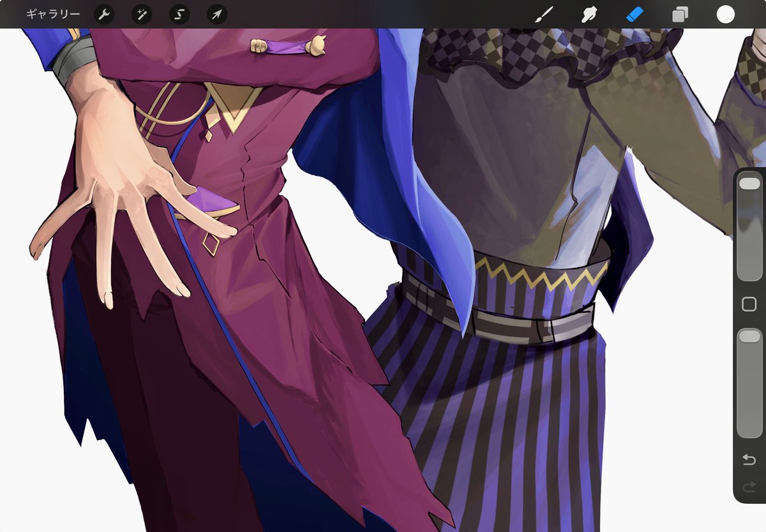
Task: Undo the last stroke with the undo arrow
Action: click(749, 460)
